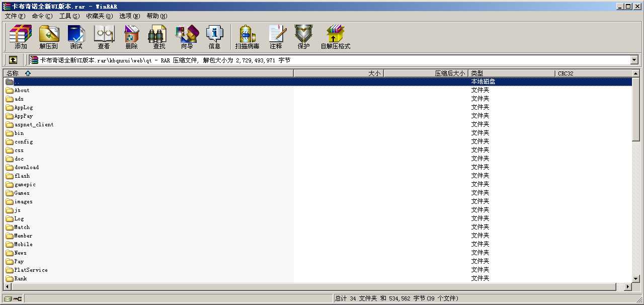Open the 收藏夹(O) menu
Image resolution: width=644 pixels, height=305 pixels.
[x=100, y=16]
